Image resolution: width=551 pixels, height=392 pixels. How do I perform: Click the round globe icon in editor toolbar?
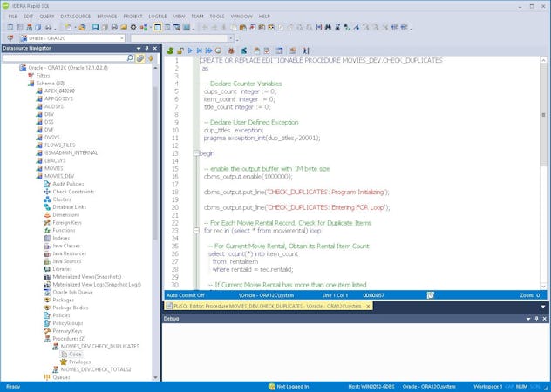coord(218,51)
